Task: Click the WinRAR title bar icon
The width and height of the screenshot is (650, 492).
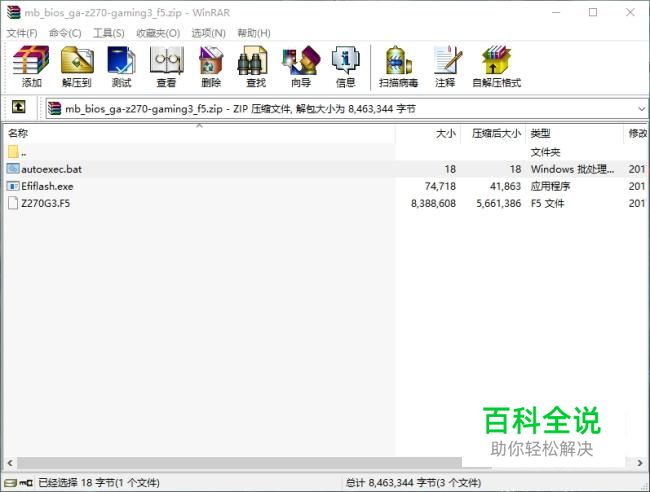Action: [x=13, y=12]
